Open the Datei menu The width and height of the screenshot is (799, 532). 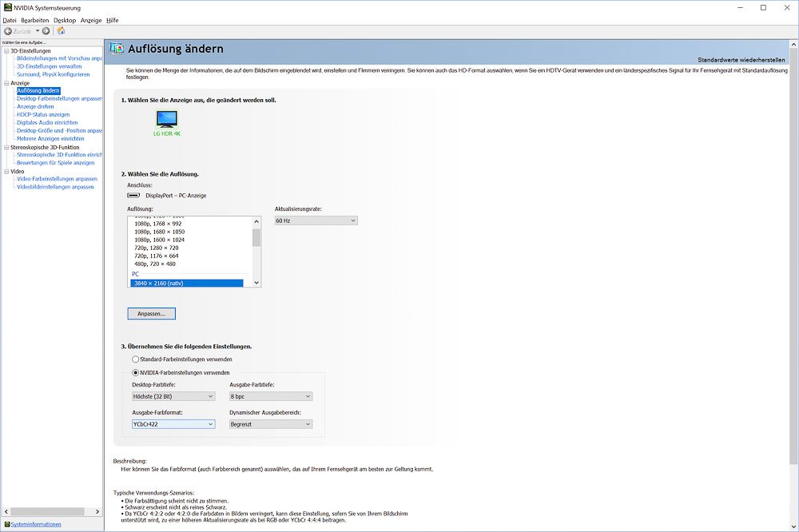point(10,21)
